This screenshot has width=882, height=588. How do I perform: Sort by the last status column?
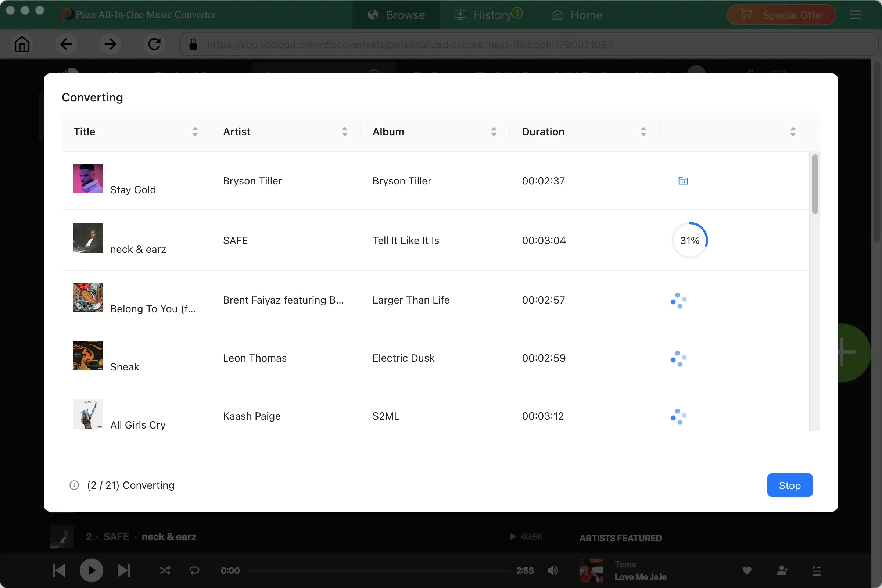(793, 132)
